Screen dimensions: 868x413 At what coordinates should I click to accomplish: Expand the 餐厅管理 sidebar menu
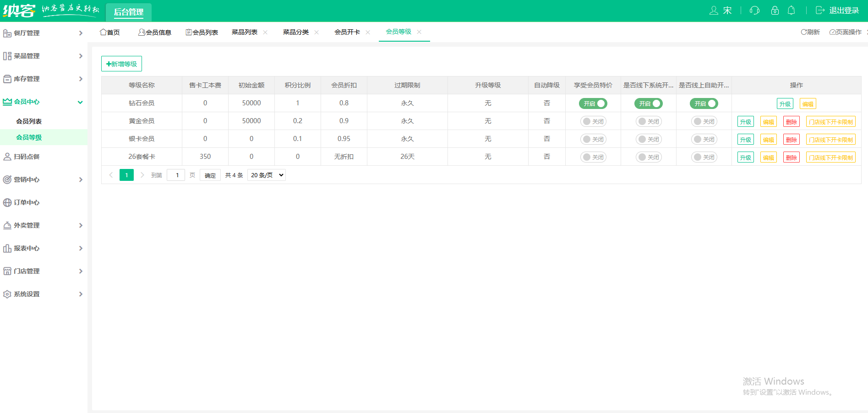click(44, 33)
